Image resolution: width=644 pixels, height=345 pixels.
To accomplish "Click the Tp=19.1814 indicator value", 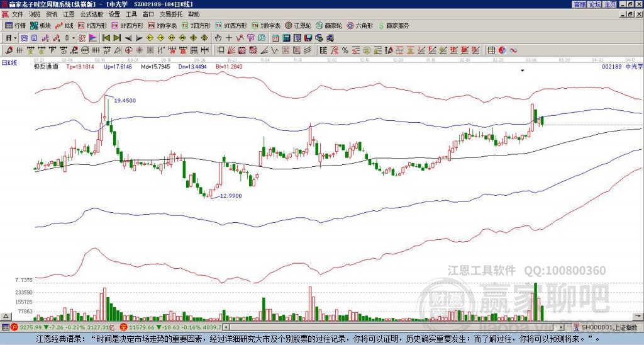I will click(x=80, y=66).
